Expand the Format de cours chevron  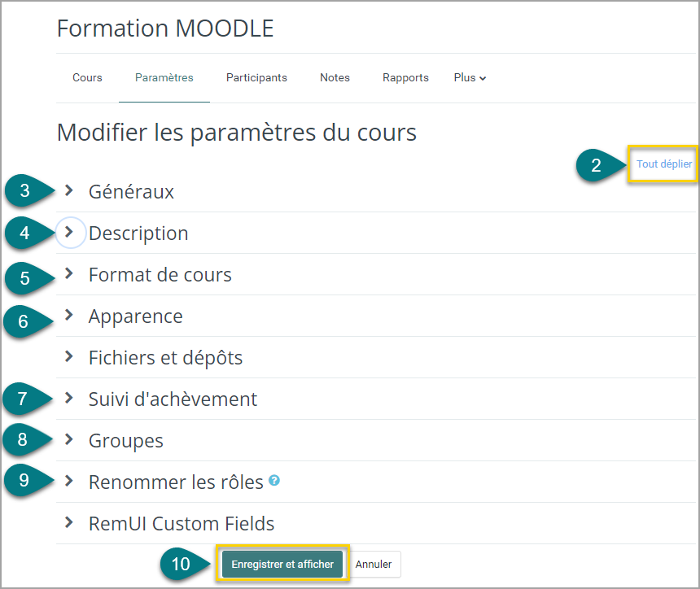[68, 273]
